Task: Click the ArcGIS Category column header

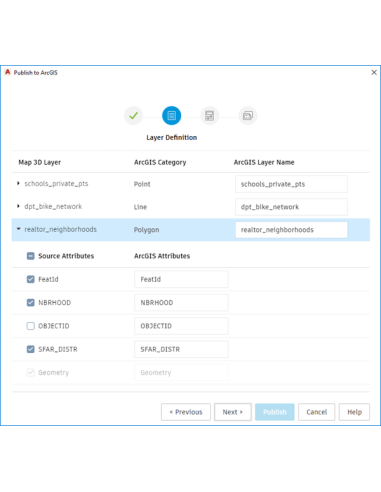Action: pyautogui.click(x=160, y=162)
